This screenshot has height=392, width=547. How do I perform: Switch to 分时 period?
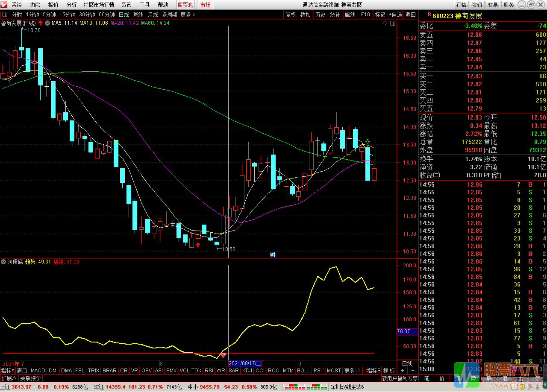[17, 15]
